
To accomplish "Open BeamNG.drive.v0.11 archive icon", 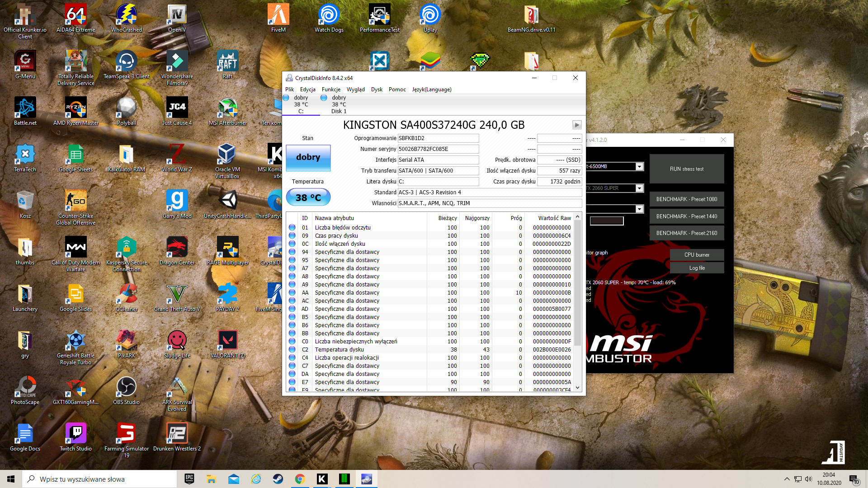I will (531, 18).
